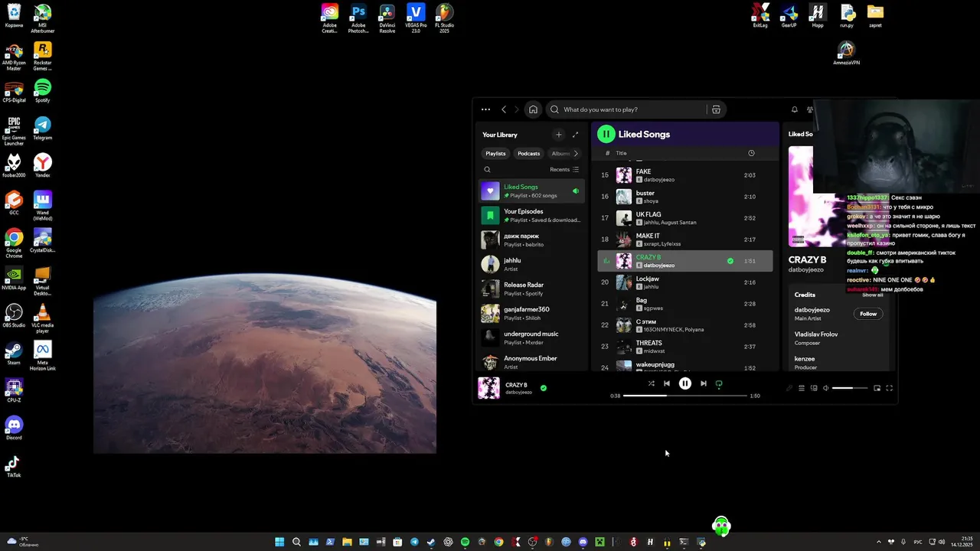
Task: Sort by Title column header
Action: (621, 153)
